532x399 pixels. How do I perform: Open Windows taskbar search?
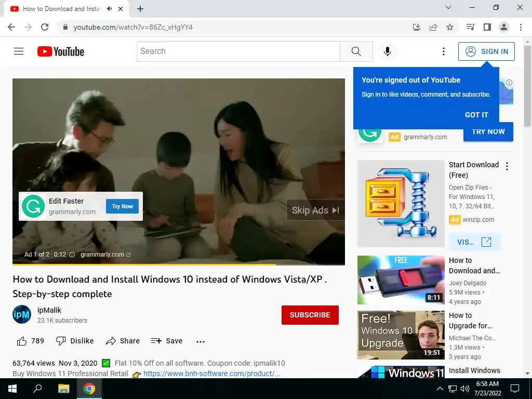(37, 389)
